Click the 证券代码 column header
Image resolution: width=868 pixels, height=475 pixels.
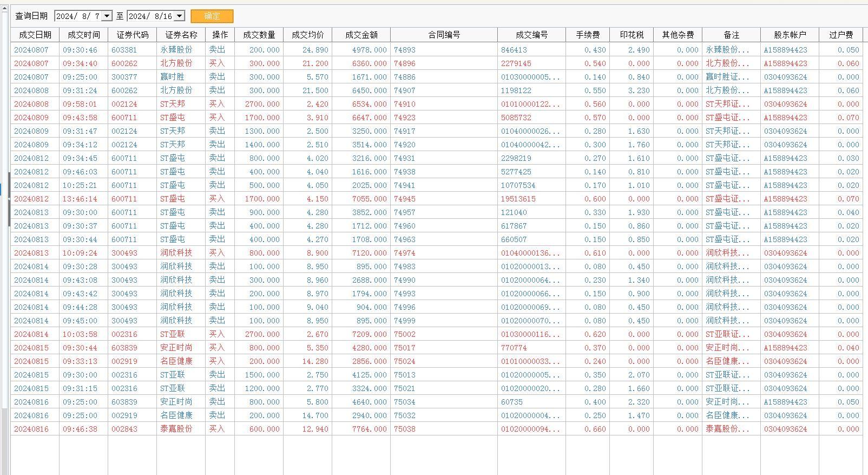click(x=132, y=35)
